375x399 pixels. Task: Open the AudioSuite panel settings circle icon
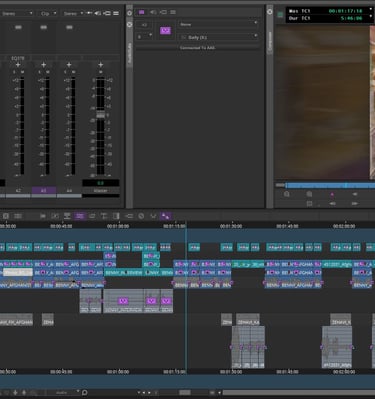click(130, 13)
